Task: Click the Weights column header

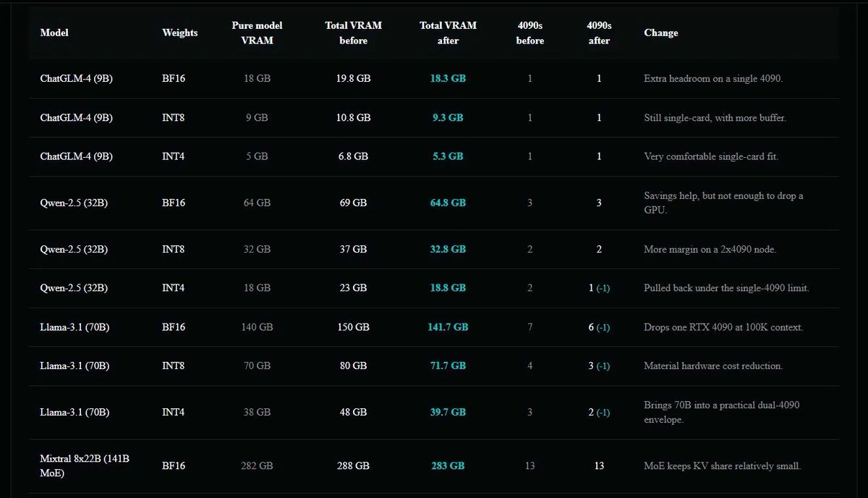Action: tap(179, 33)
